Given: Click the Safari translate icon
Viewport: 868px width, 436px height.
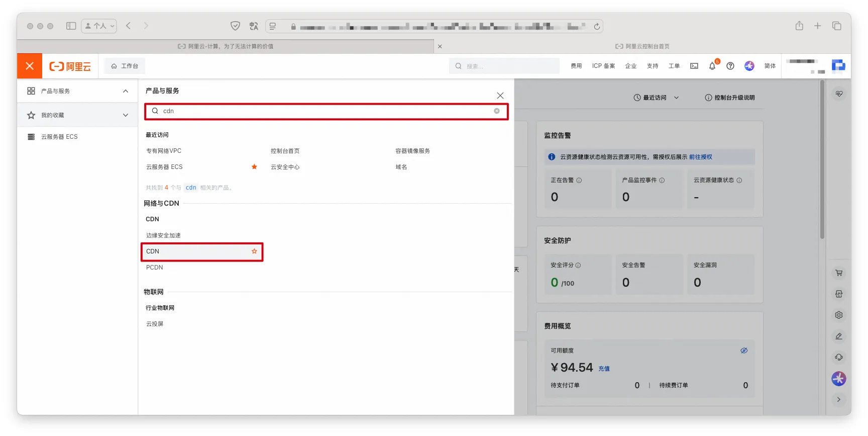Looking at the screenshot, I should coord(254,26).
